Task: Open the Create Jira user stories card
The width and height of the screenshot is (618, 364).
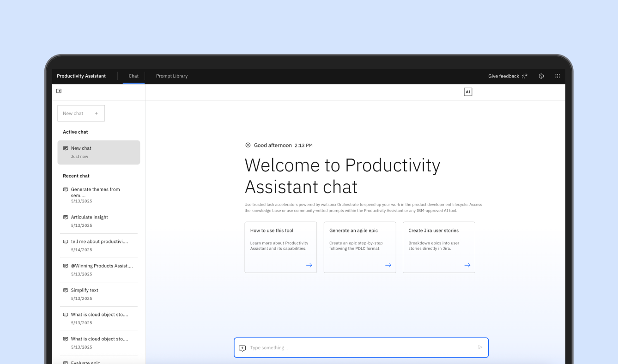Action: (439, 247)
